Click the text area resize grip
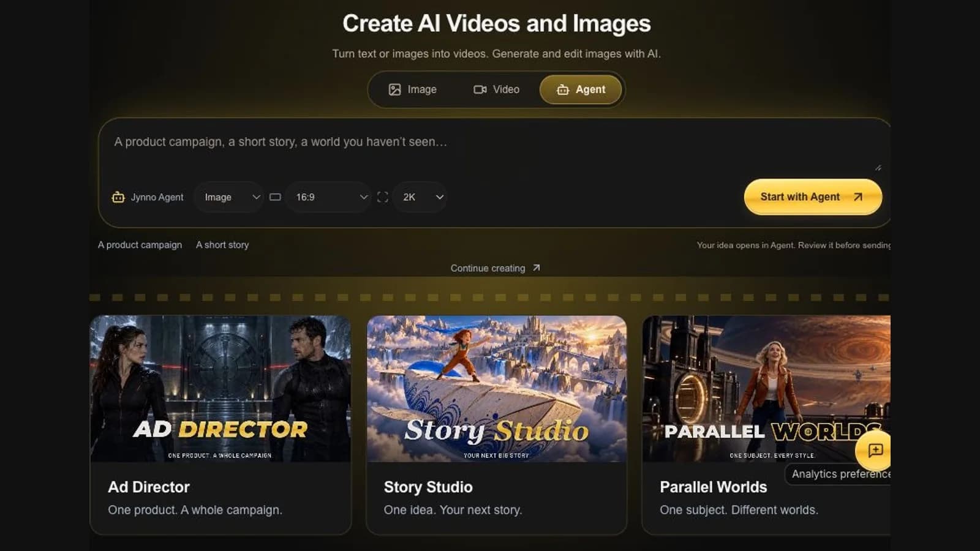 (878, 168)
